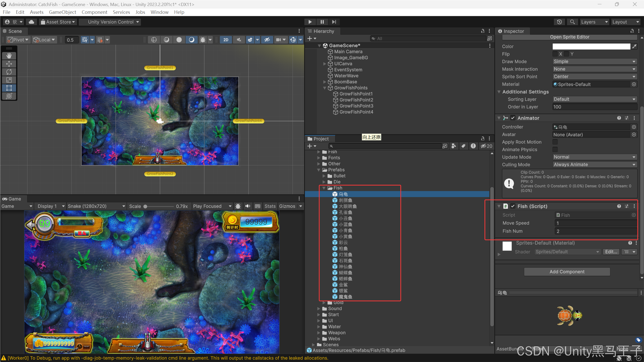Collapse the GrowFishPoints hierarchy item
Screen dimensions: 644x362
[325, 88]
